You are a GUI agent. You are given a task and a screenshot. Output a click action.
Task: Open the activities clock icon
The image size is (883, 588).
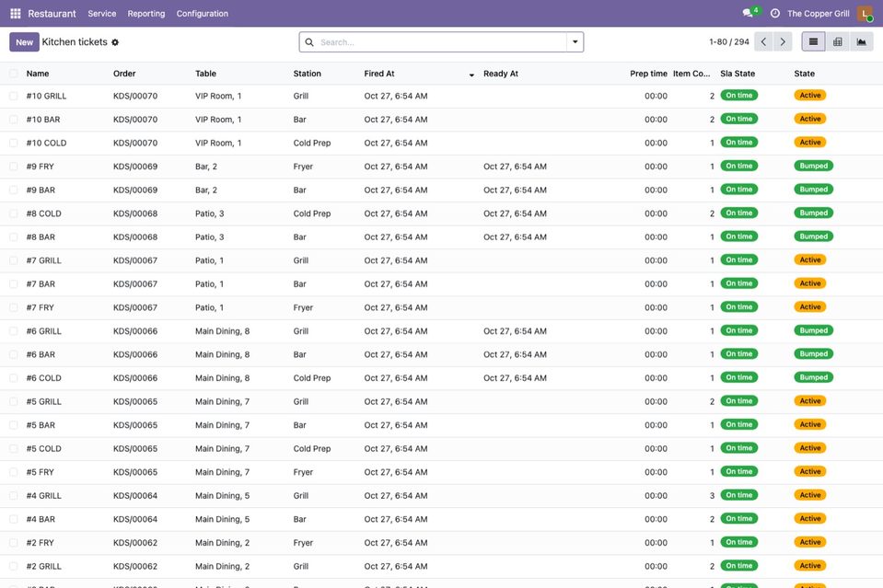775,14
